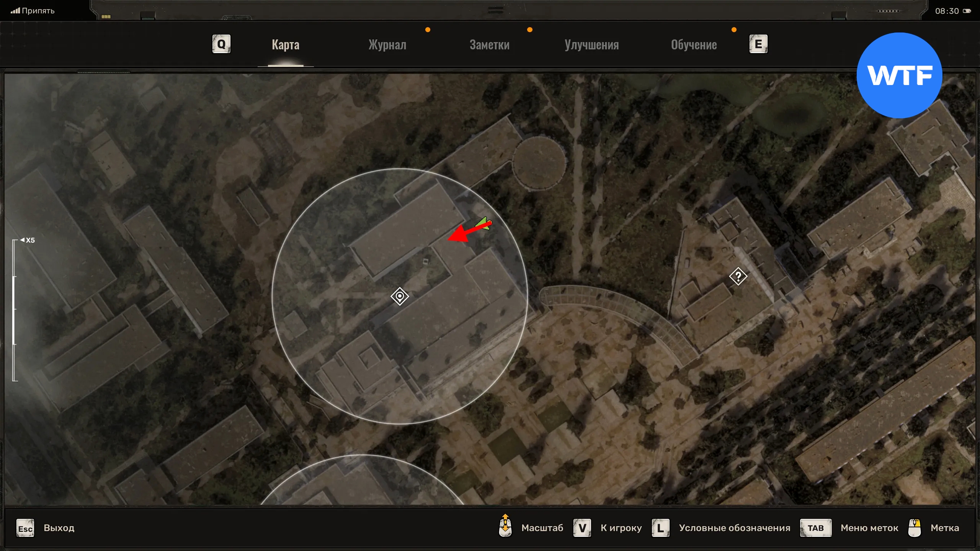The width and height of the screenshot is (980, 551).
Task: Switch to the Журнал tab
Action: tap(387, 45)
